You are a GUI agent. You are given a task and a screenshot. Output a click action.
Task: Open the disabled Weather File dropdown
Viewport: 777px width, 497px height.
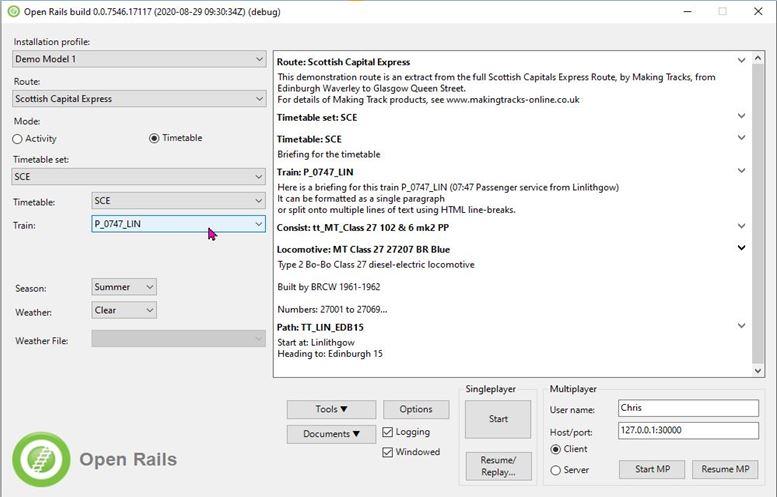coord(178,339)
